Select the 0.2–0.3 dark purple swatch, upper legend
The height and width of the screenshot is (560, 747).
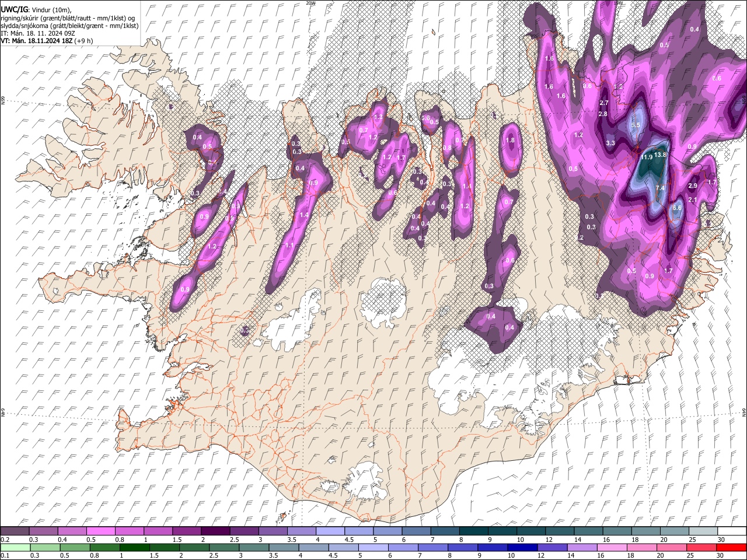tap(15, 531)
